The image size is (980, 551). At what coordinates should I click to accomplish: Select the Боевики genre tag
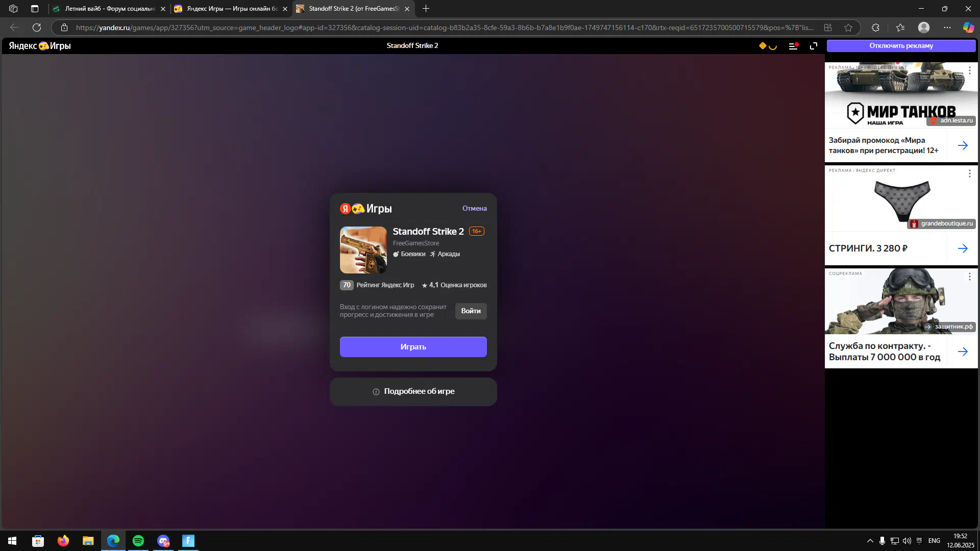(409, 254)
